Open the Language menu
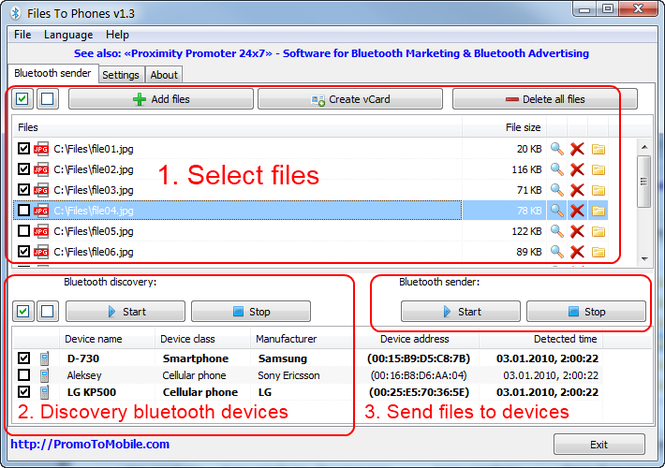This screenshot has height=468, width=665. point(68,34)
